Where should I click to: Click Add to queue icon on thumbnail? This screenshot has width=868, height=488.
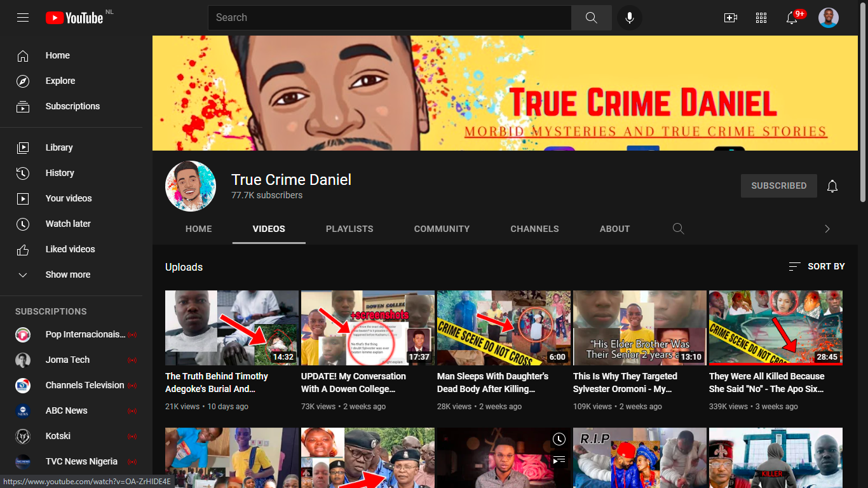tap(559, 459)
